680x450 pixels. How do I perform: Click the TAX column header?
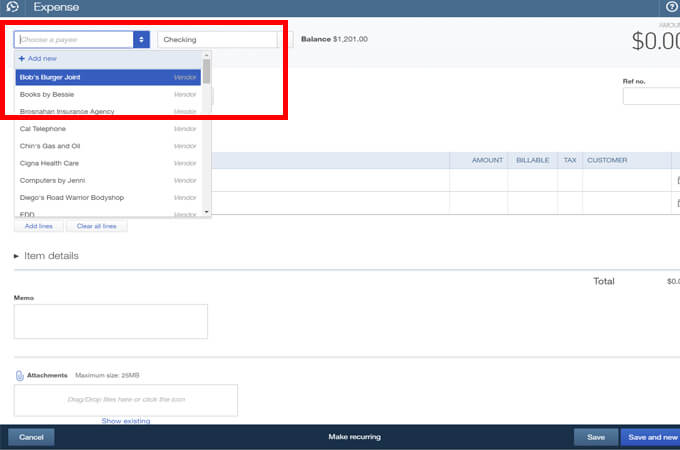pyautogui.click(x=570, y=160)
